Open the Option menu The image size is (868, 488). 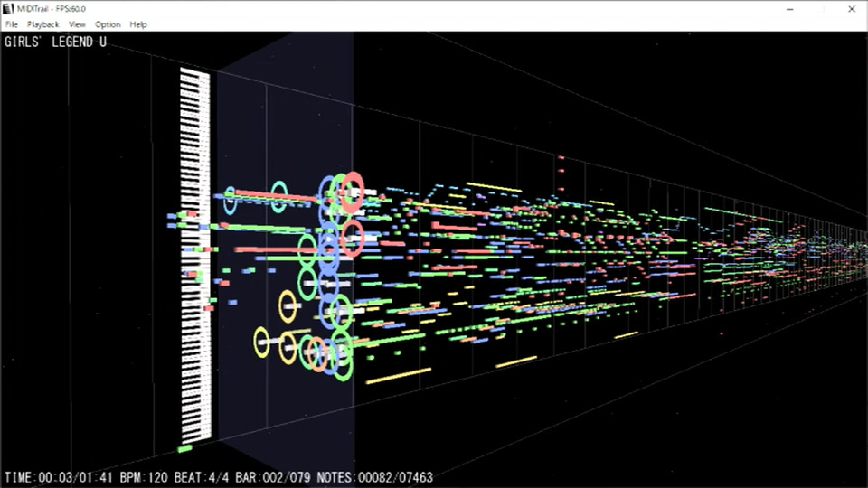coord(108,24)
